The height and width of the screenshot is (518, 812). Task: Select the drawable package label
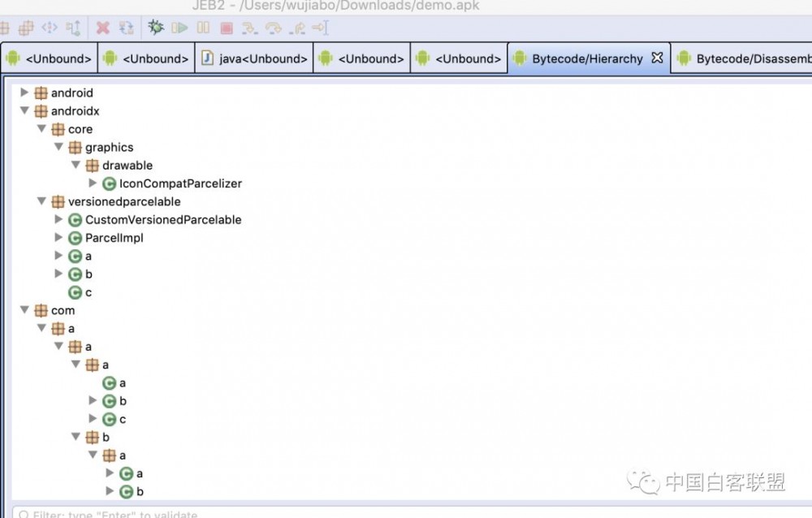coord(127,166)
